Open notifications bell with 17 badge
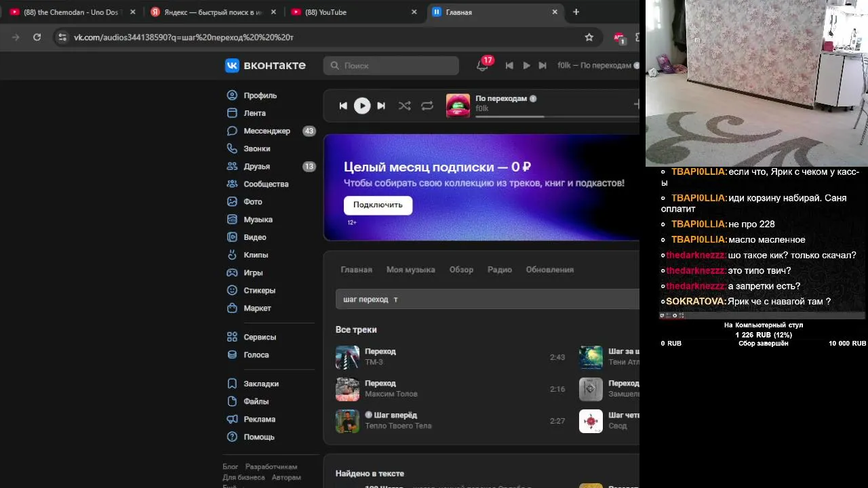Screen dimensions: 868x488 coord(483,65)
